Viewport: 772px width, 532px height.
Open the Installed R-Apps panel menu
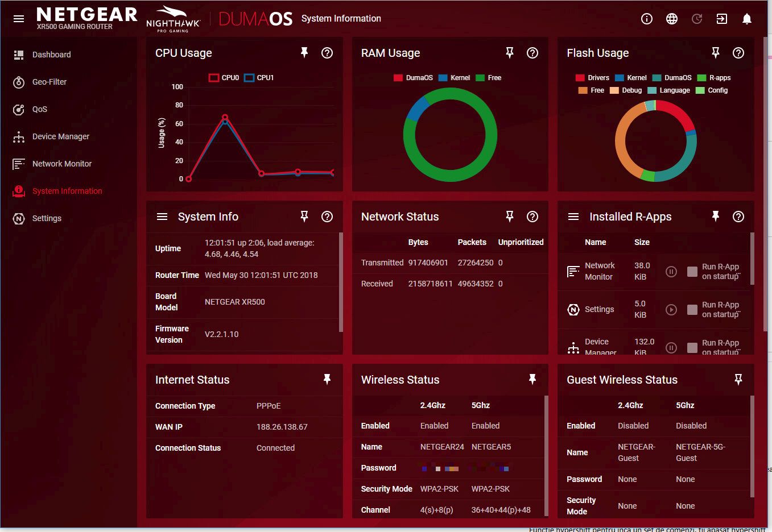[x=573, y=217]
